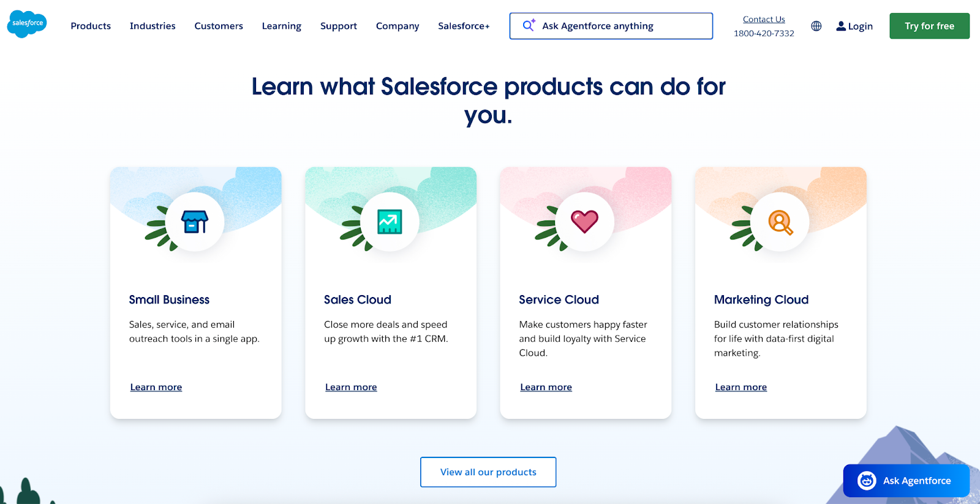Screen dimensions: 980x504
Task: Click the Sales Cloud chart icon
Action: coord(390,222)
